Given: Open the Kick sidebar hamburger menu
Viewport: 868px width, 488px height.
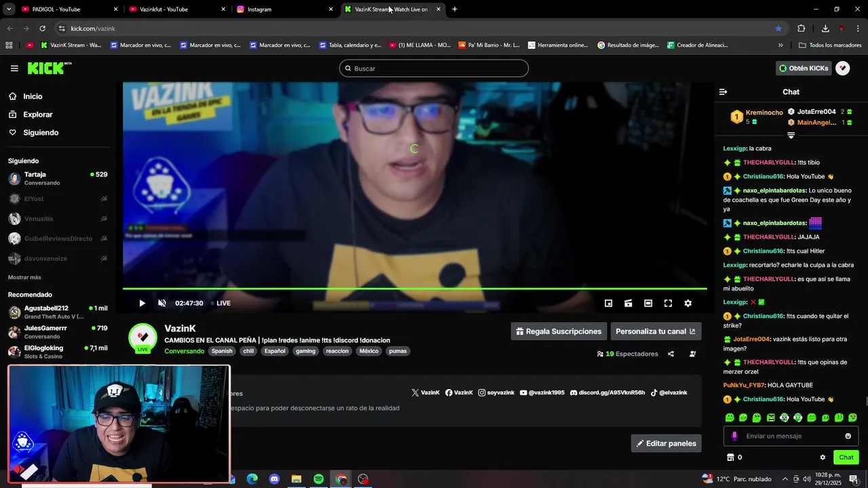Looking at the screenshot, I should pyautogui.click(x=14, y=68).
